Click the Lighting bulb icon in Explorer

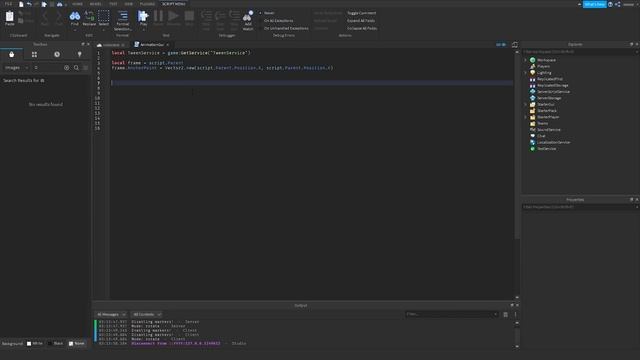[532, 73]
